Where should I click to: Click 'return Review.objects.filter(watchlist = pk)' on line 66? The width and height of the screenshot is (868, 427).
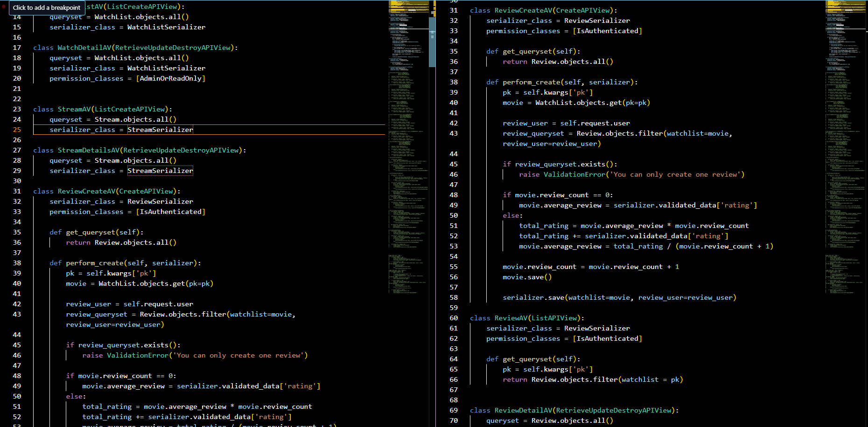point(593,379)
